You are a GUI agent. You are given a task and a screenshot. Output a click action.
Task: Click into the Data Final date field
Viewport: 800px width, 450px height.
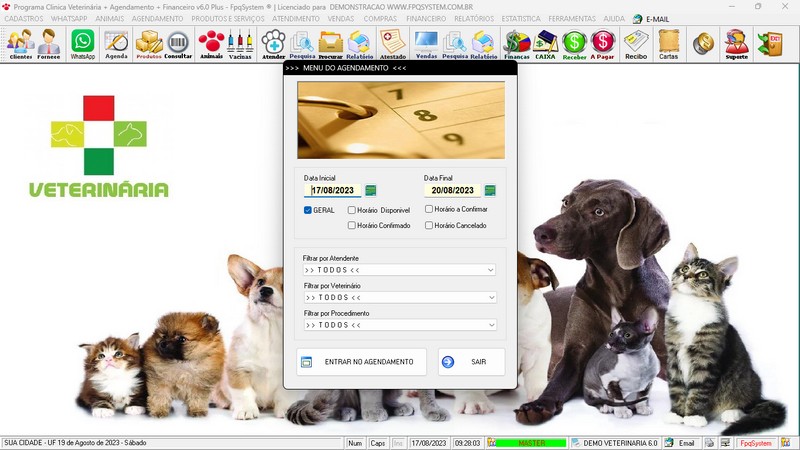(x=452, y=190)
